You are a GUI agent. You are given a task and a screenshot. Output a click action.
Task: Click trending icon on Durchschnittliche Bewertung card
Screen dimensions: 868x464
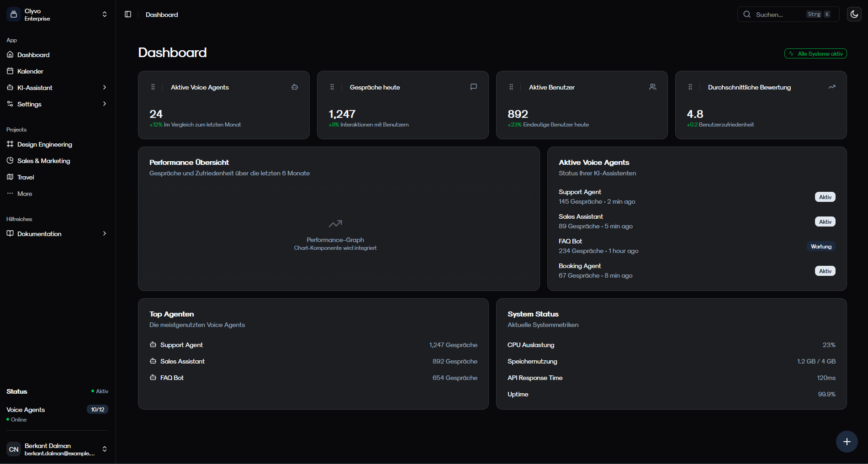(x=832, y=87)
